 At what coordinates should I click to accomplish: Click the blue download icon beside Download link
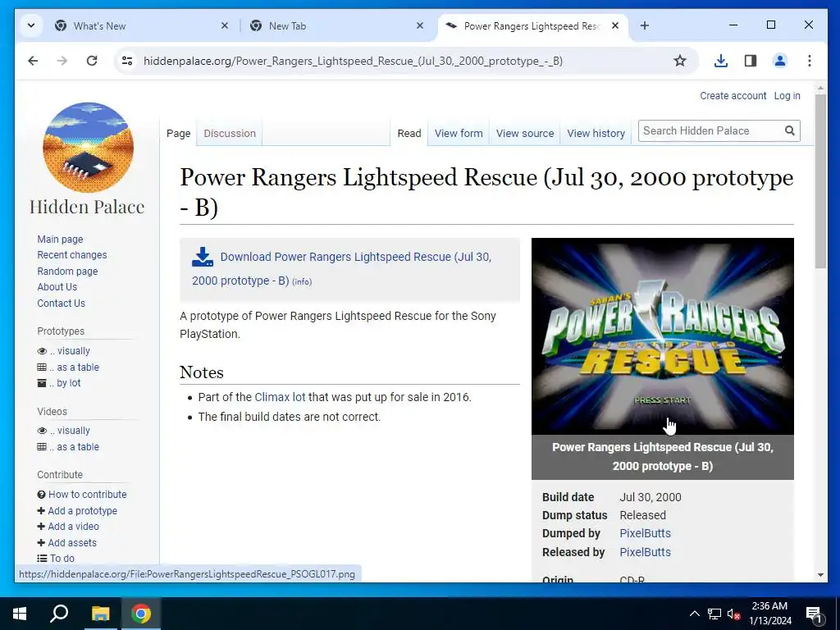click(203, 257)
